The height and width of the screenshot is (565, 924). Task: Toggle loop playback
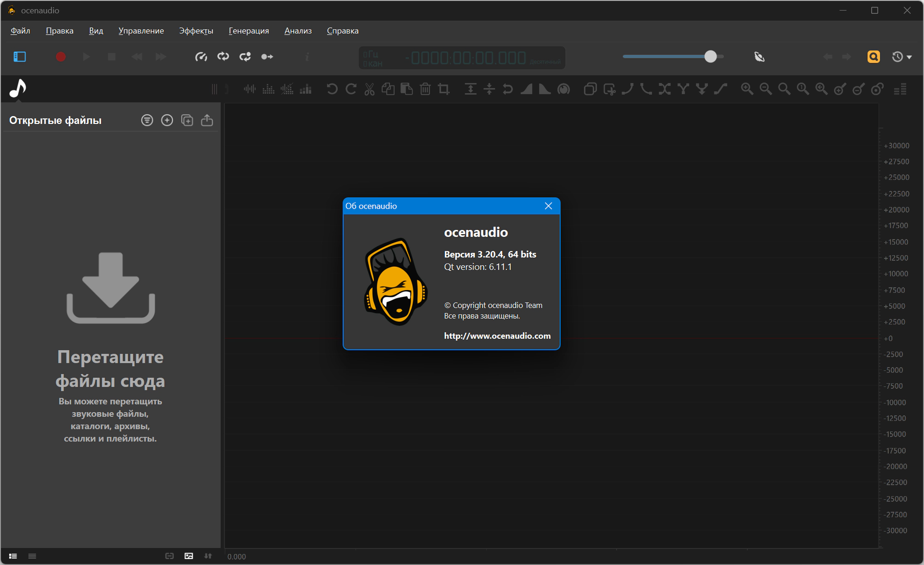click(x=223, y=57)
